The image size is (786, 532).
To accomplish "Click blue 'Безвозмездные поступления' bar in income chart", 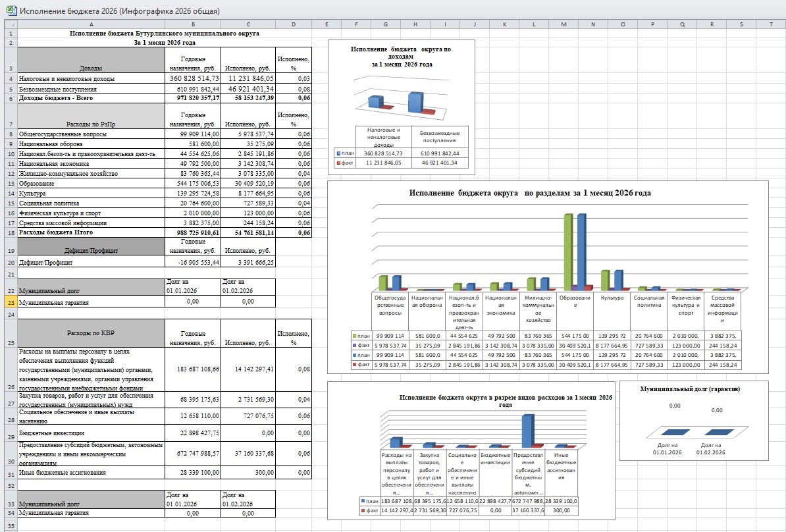I will 415,102.
